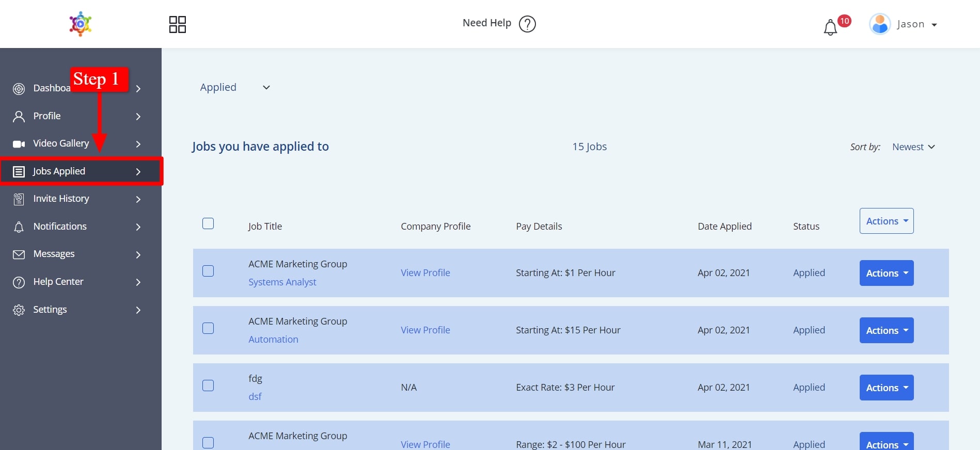Click the Messages envelope icon in sidebar
The height and width of the screenshot is (450, 980).
coord(19,254)
